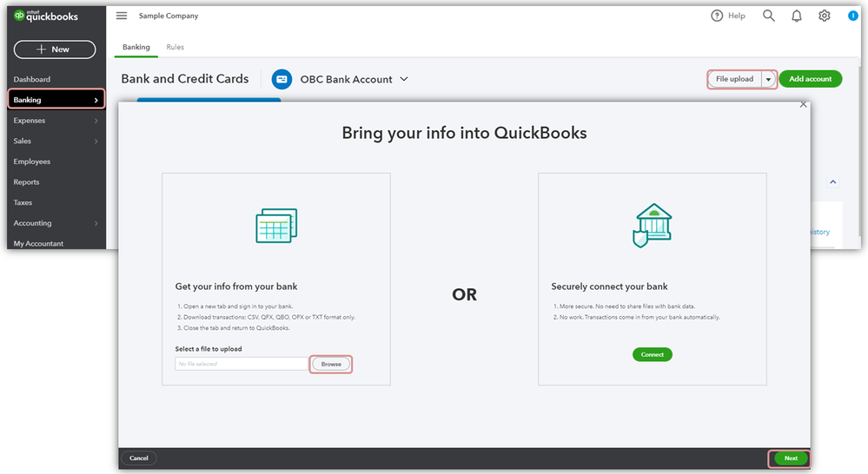Expand the Expenses sidebar submenu
The height and width of the screenshot is (474, 868).
pyautogui.click(x=96, y=121)
